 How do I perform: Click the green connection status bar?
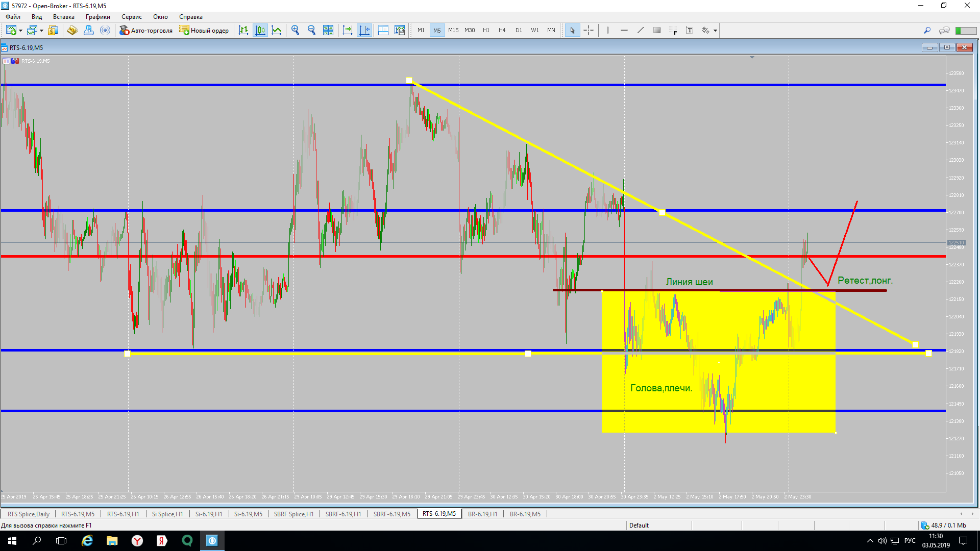[965, 31]
